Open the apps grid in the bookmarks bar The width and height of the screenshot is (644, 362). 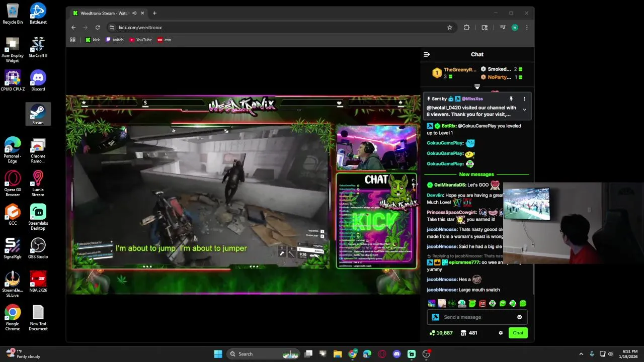click(x=73, y=40)
